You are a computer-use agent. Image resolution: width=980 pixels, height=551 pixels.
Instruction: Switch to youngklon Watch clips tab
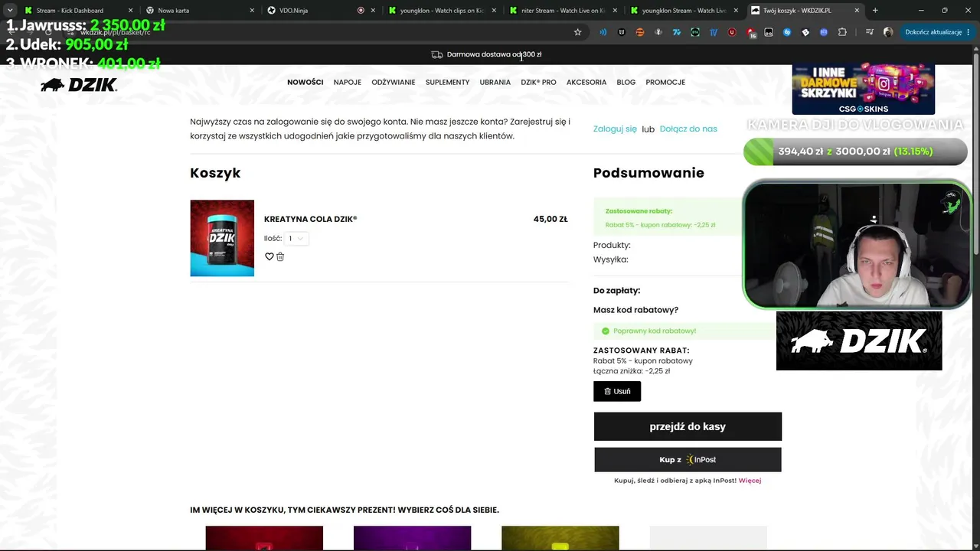tap(441, 11)
